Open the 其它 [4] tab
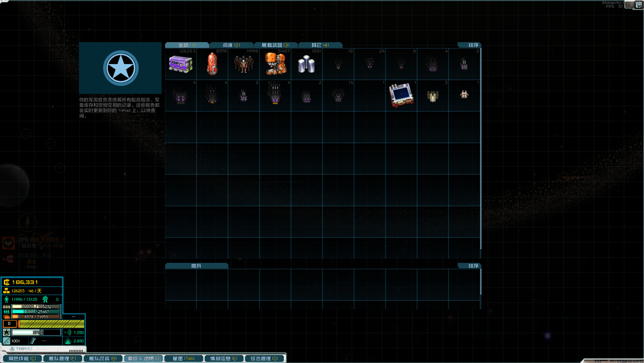Viewport: 644px width, 363px height. coord(320,45)
